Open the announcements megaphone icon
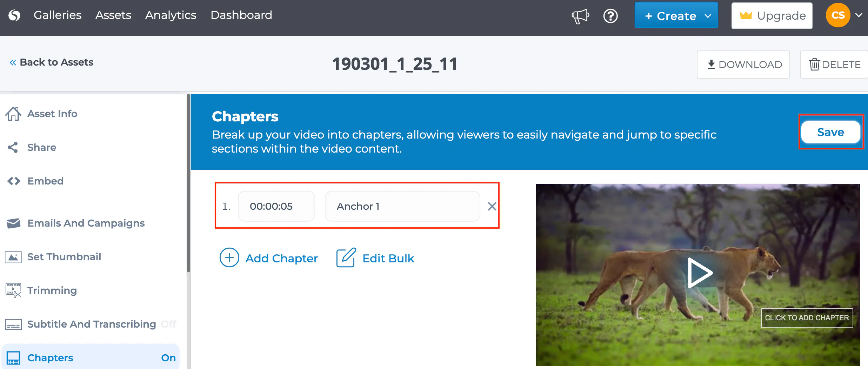 (580, 16)
